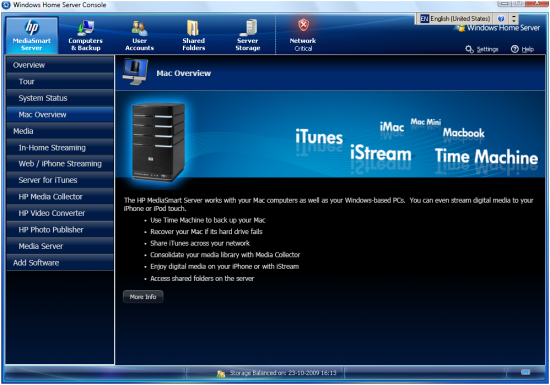Click the Storage Balanced status icon
The width and height of the screenshot is (550, 385).
(x=221, y=374)
